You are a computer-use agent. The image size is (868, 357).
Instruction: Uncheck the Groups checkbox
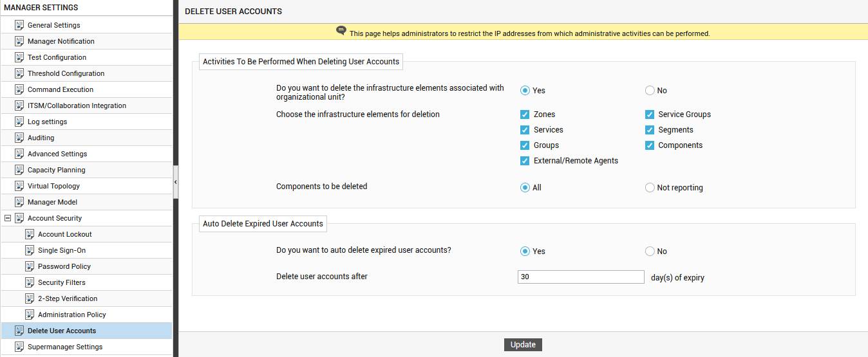click(x=525, y=145)
